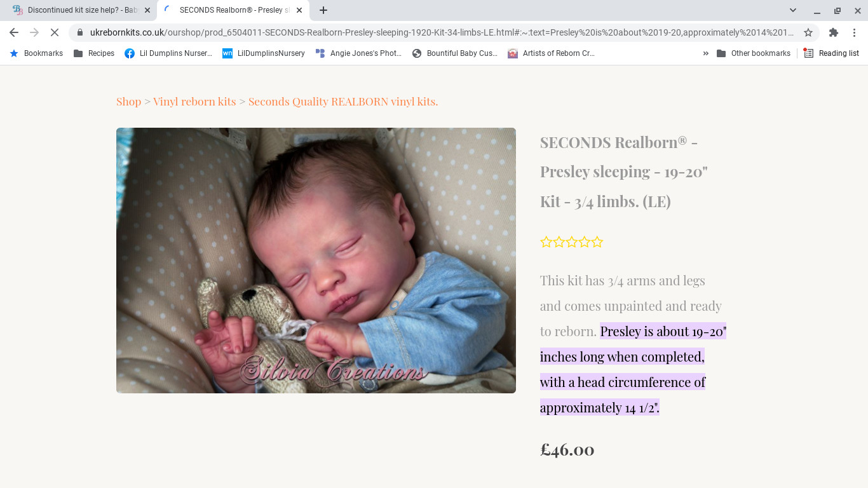Click the back navigation arrow

[14, 32]
